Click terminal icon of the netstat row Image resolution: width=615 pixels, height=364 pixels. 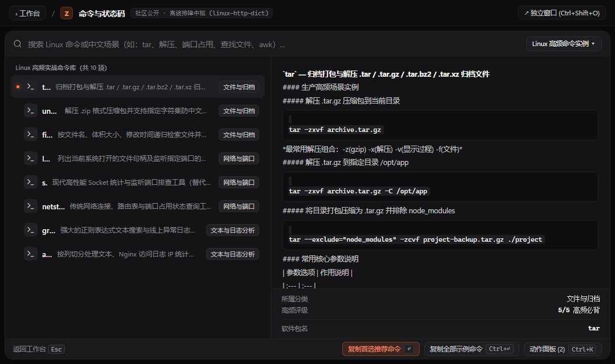[31, 206]
